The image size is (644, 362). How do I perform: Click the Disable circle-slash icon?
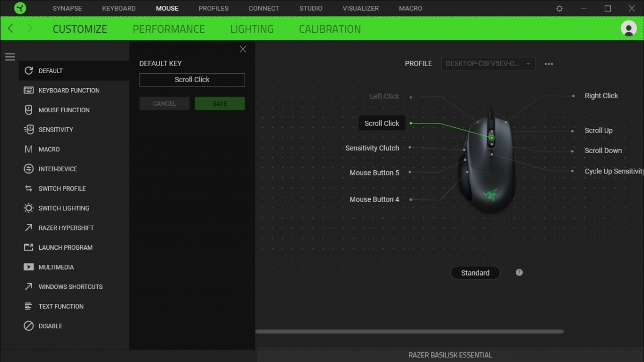click(x=28, y=325)
